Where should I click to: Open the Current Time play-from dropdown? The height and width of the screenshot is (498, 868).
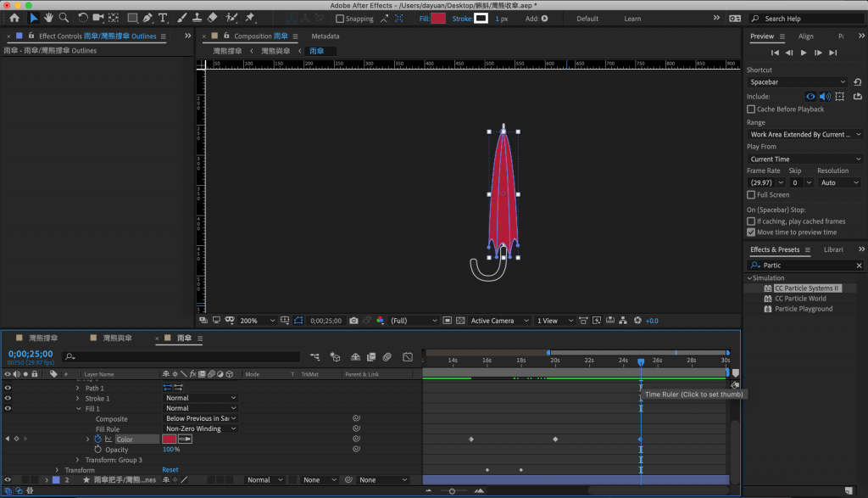(805, 159)
